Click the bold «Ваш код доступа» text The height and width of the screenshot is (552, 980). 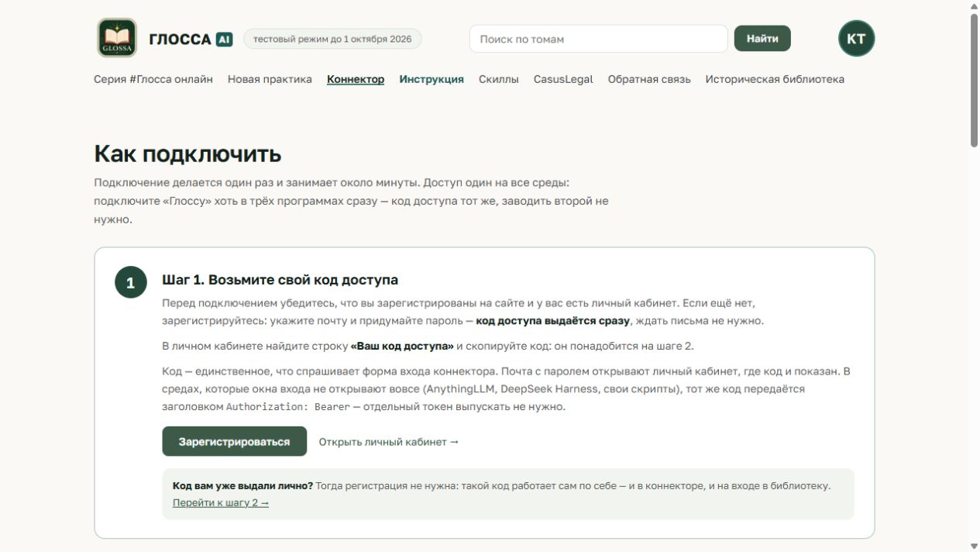(402, 346)
